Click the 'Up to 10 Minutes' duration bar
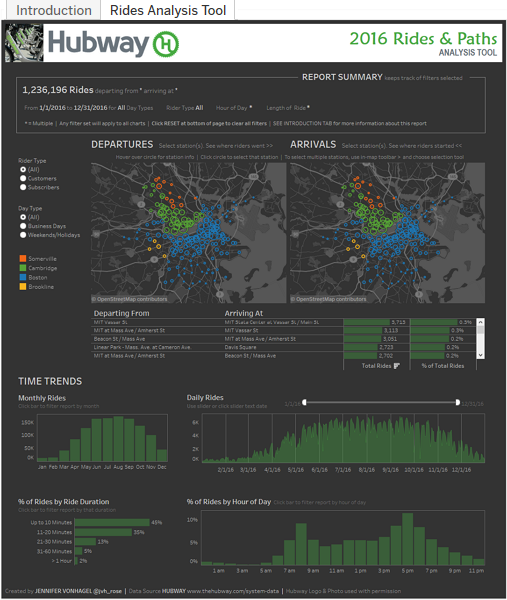This screenshot has width=507, height=600. tap(112, 522)
